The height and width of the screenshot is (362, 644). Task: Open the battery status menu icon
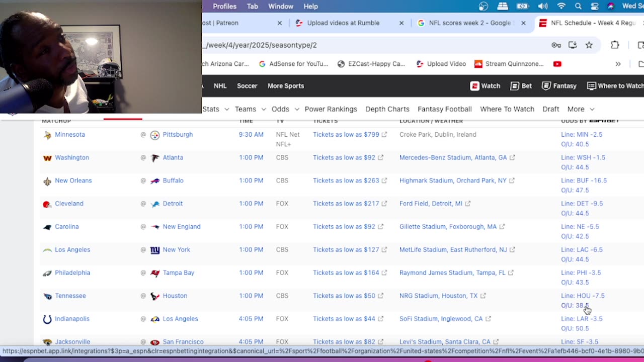(x=523, y=7)
